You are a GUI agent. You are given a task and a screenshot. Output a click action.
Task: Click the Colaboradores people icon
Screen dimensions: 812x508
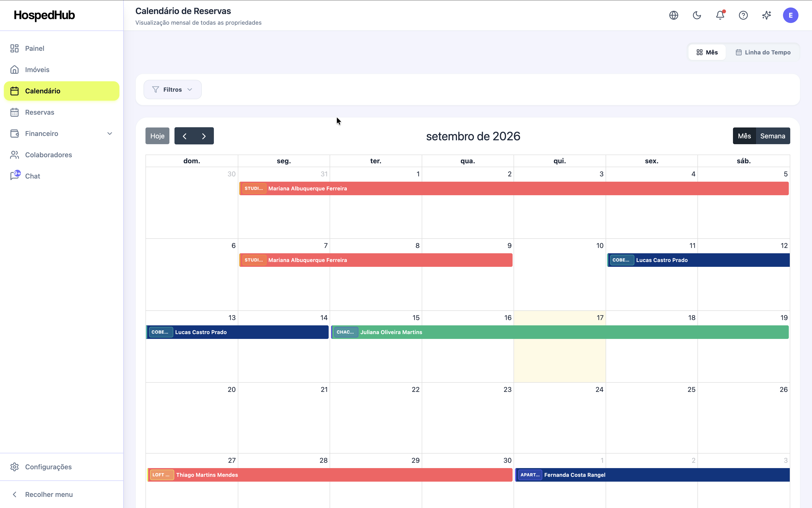[x=14, y=155]
